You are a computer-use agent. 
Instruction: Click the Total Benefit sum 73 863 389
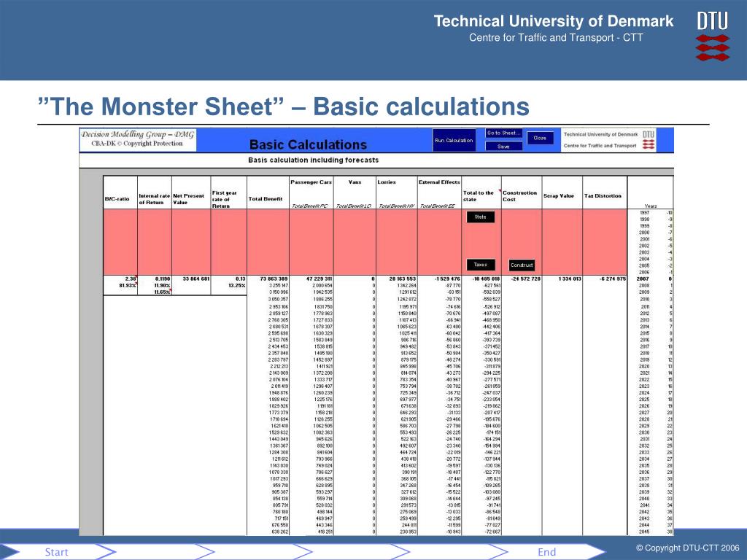pyautogui.click(x=274, y=279)
